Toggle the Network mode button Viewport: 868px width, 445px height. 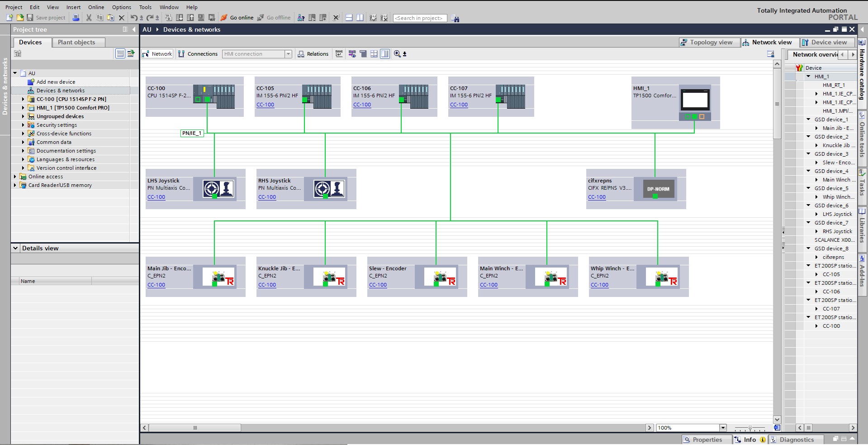click(157, 54)
